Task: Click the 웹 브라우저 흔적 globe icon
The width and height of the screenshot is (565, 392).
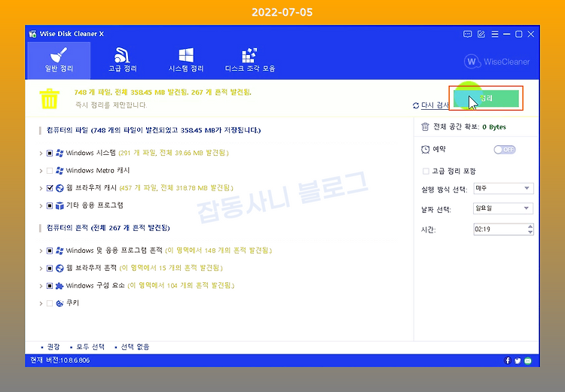Action: 60,269
